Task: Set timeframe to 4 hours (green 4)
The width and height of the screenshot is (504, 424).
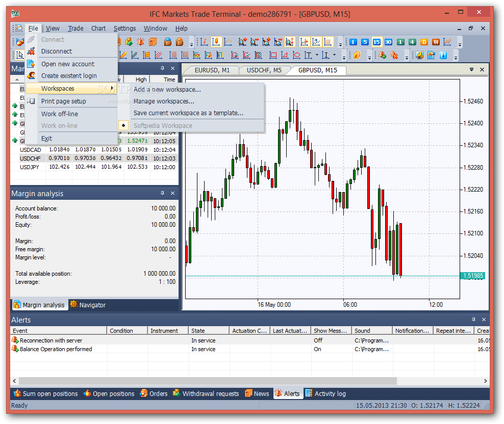Action: pyautogui.click(x=412, y=42)
